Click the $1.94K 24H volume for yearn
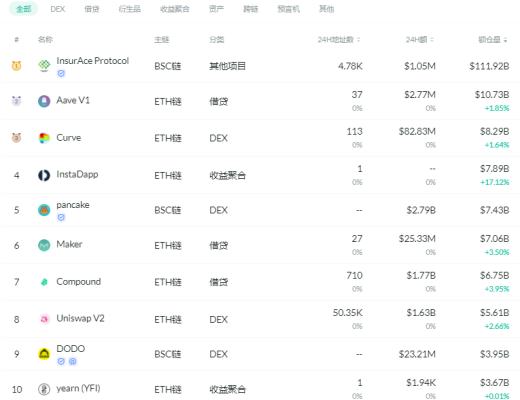520x400 pixels. [421, 383]
